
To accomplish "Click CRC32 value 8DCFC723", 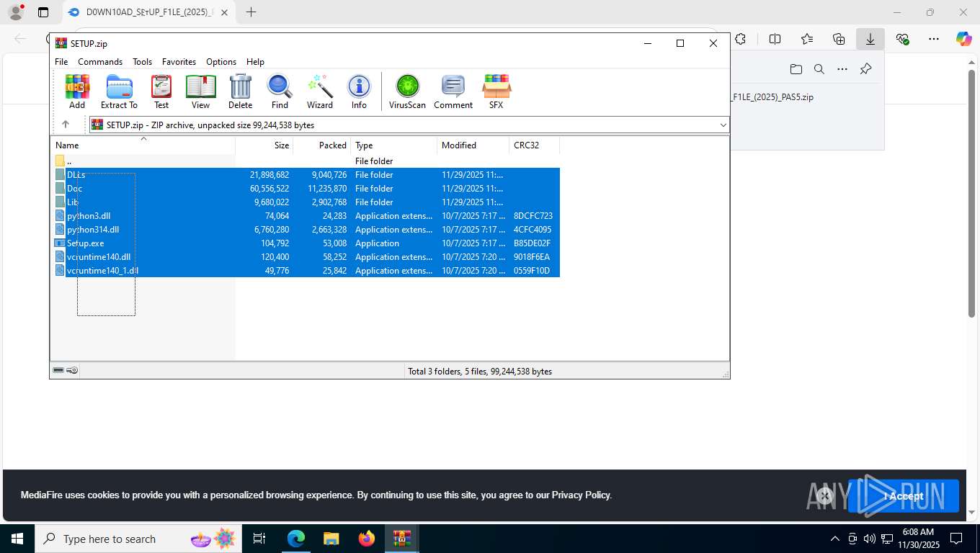I will pyautogui.click(x=533, y=216).
